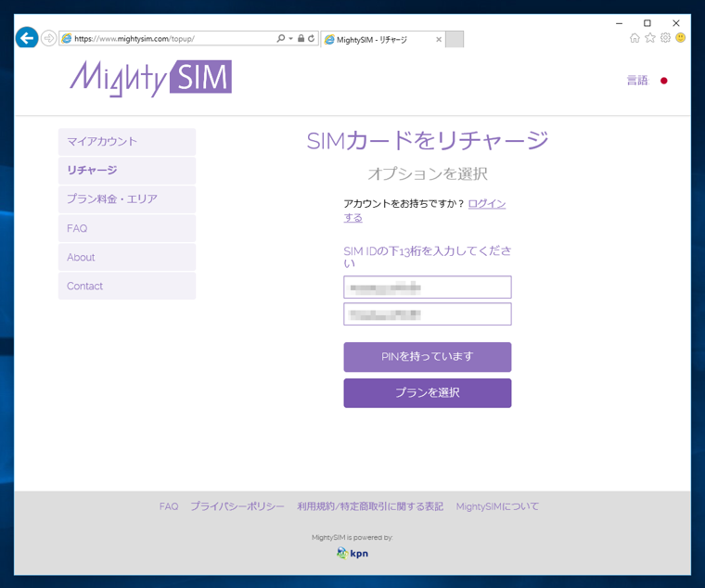Open リチャージ in sidebar menu
Viewport: 705px width, 588px height.
pos(127,171)
